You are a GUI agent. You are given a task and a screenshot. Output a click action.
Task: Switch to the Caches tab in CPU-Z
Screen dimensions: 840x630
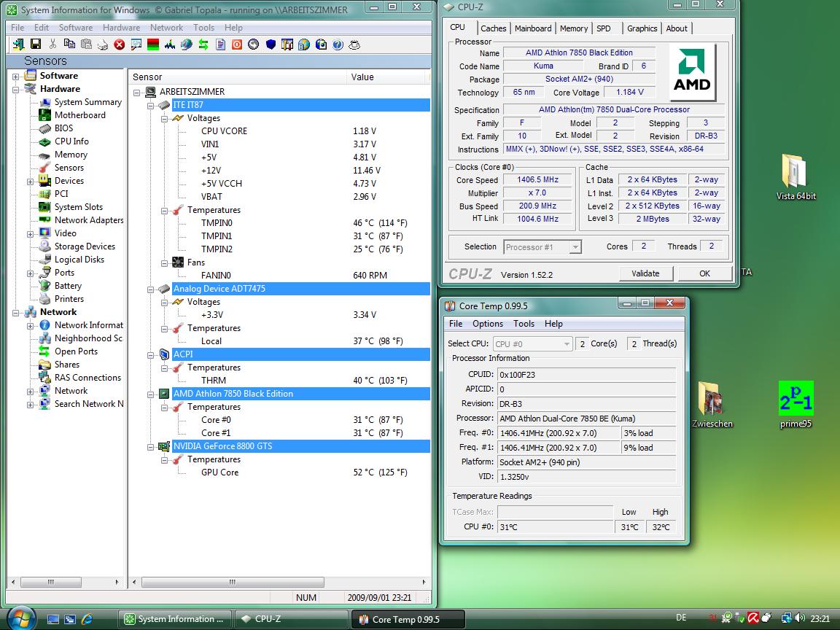[x=493, y=28]
